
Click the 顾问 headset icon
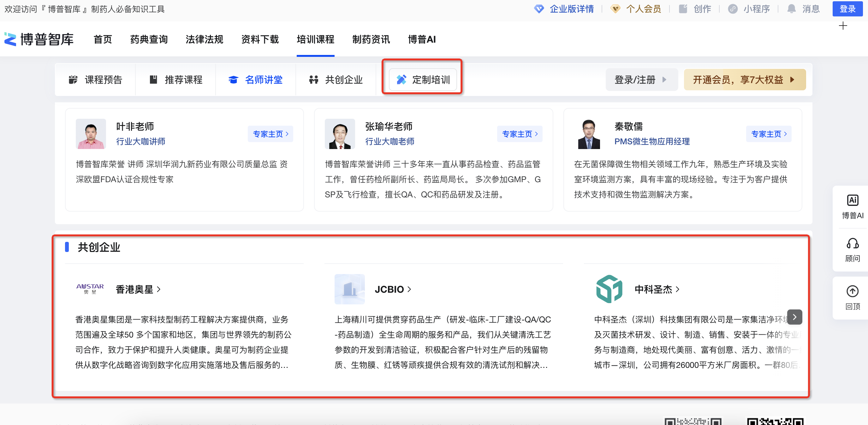tap(853, 243)
